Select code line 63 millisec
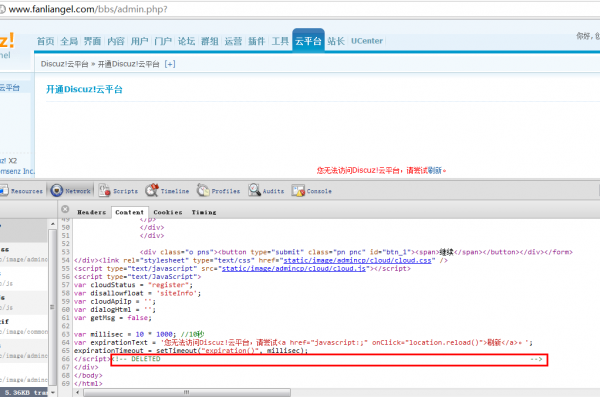The height and width of the screenshot is (397, 600). 139,334
